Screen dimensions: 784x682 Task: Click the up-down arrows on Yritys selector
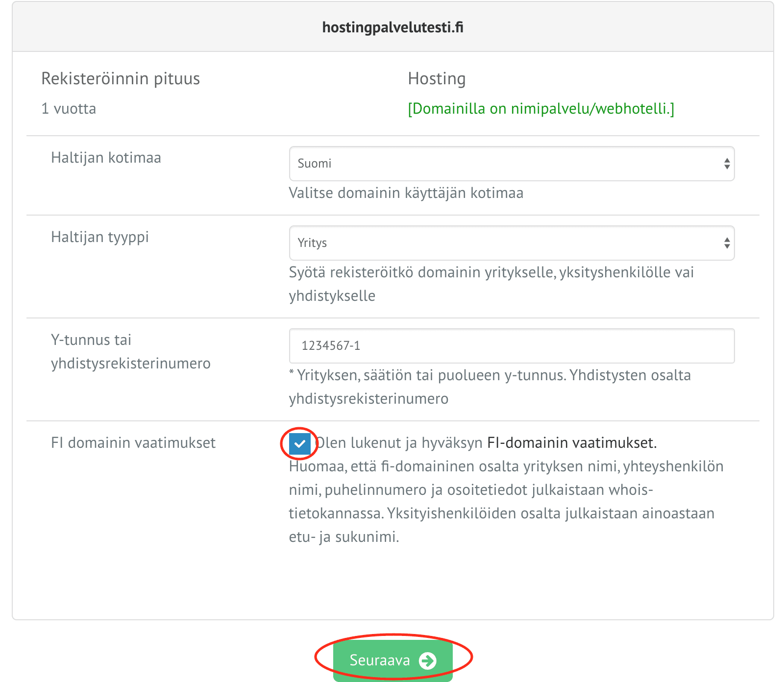727,243
